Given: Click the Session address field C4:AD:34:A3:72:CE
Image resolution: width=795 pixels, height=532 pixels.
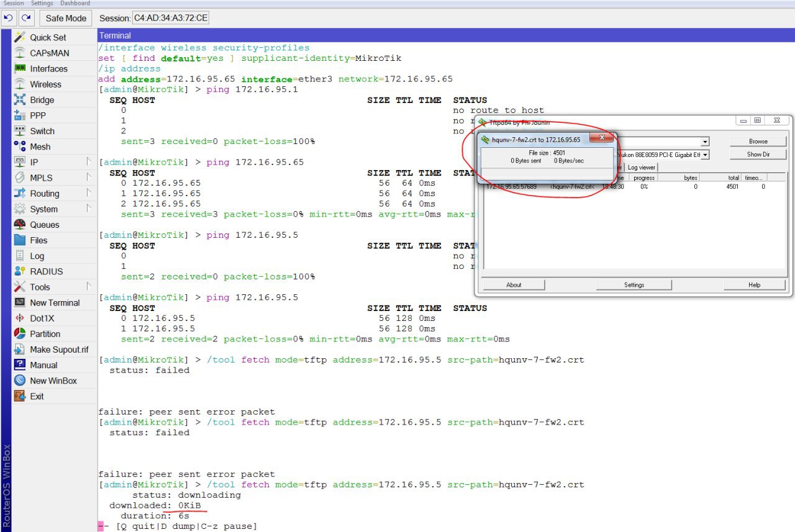Looking at the screenshot, I should 171,18.
